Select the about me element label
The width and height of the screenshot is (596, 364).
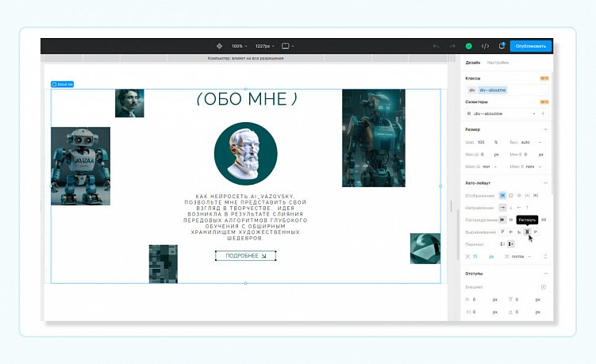(63, 84)
